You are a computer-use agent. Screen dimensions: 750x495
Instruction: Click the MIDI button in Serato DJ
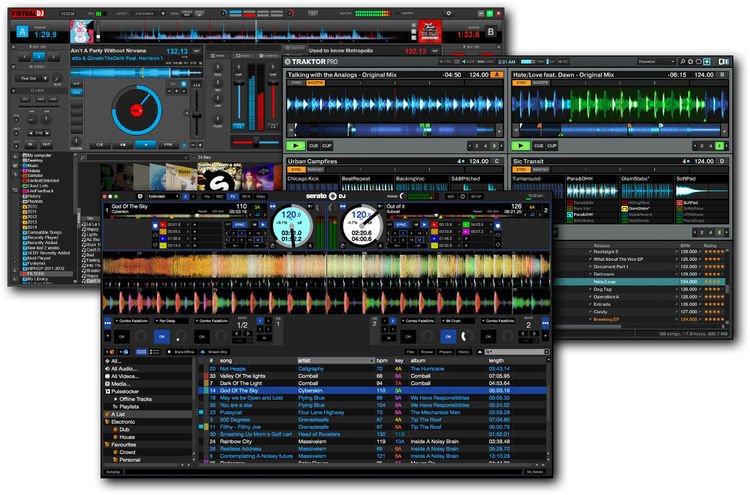(x=451, y=196)
